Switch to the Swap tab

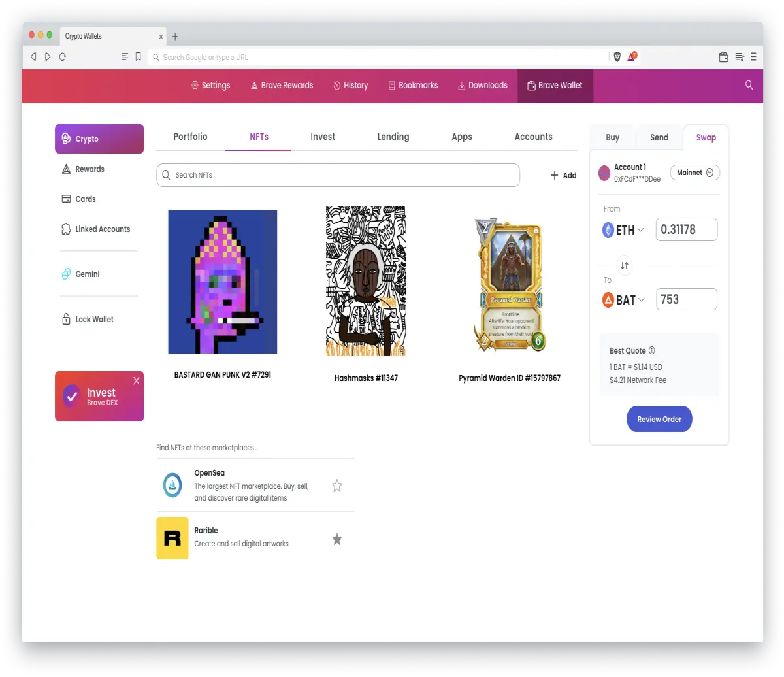click(x=706, y=137)
